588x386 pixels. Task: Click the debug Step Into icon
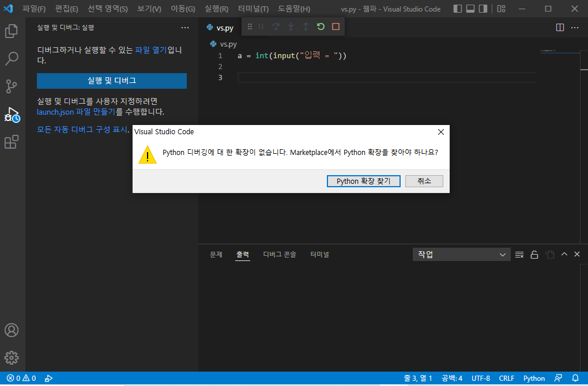point(291,27)
